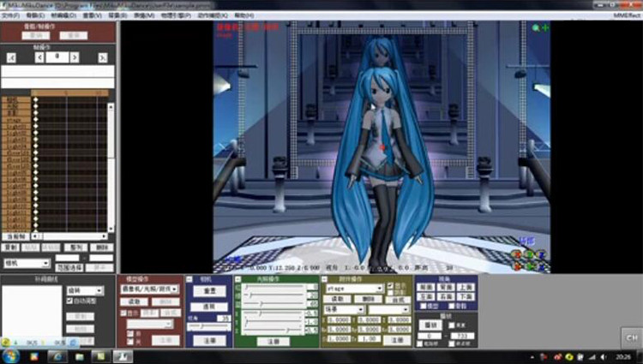Screen dimensions: 643x364
Task: Open the stage accessory dropdown
Action: click(354, 289)
